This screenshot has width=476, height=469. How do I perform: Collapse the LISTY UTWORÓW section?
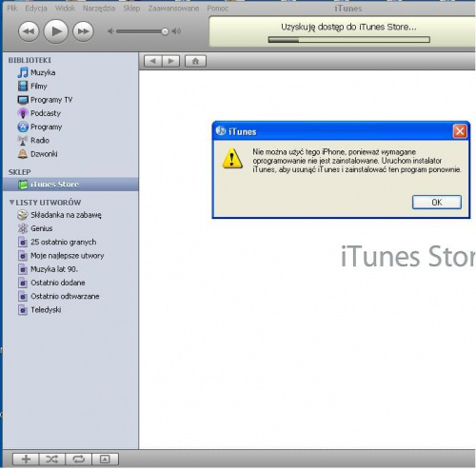[x=11, y=202]
